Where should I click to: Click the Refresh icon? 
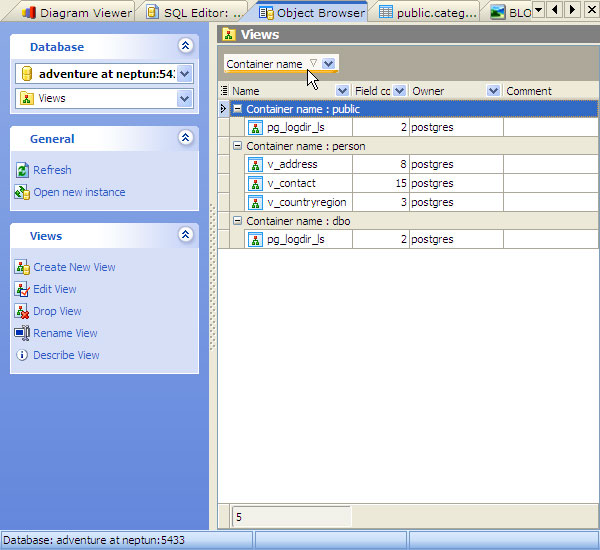pyautogui.click(x=22, y=170)
